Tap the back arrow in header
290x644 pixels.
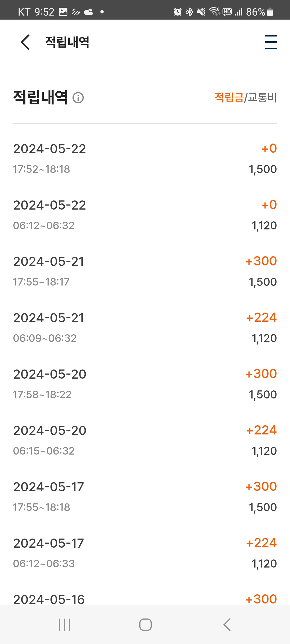coord(25,42)
